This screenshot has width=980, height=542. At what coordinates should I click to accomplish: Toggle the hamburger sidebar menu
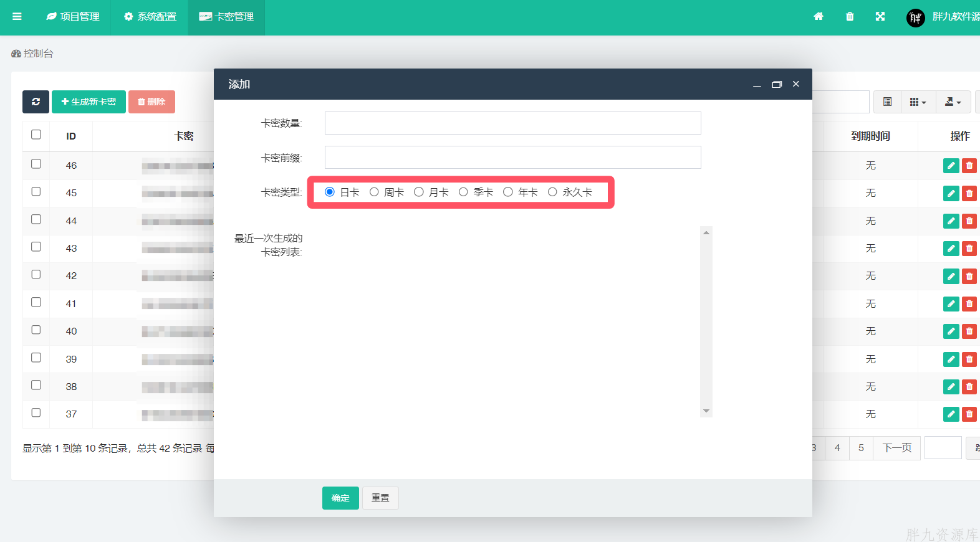click(x=17, y=17)
